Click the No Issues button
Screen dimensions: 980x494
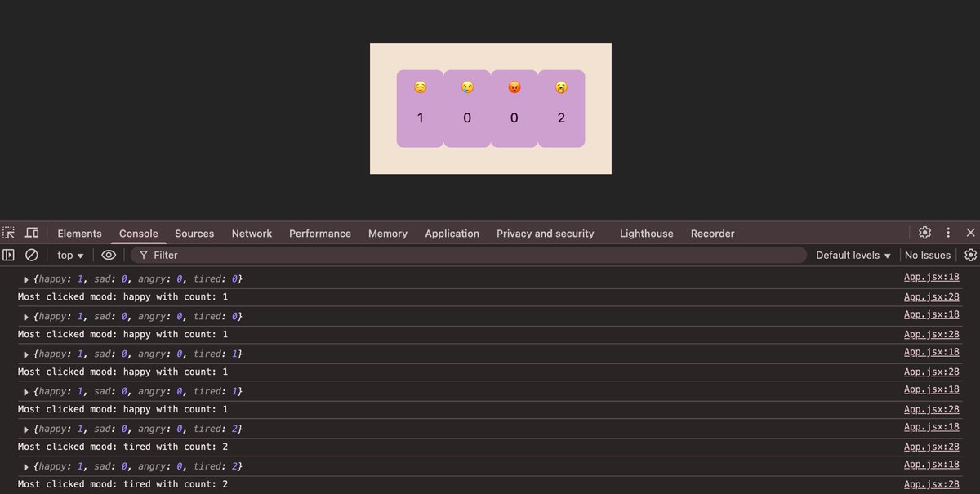click(928, 255)
